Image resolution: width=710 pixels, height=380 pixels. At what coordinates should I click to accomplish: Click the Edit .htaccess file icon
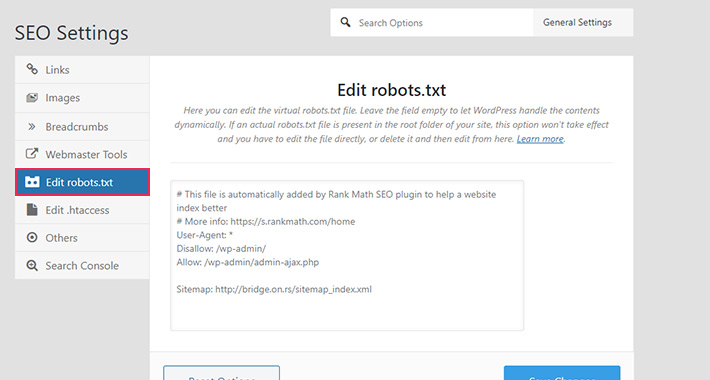coord(32,210)
